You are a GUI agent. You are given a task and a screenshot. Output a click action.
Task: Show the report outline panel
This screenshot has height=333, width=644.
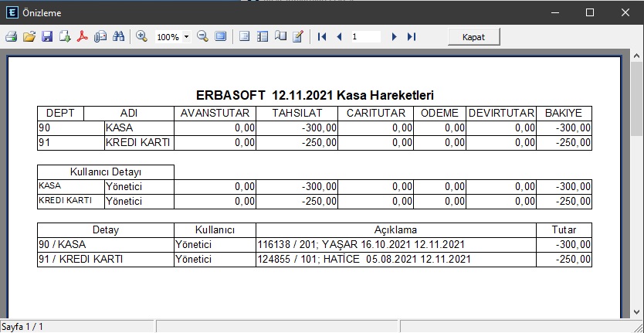point(244,36)
